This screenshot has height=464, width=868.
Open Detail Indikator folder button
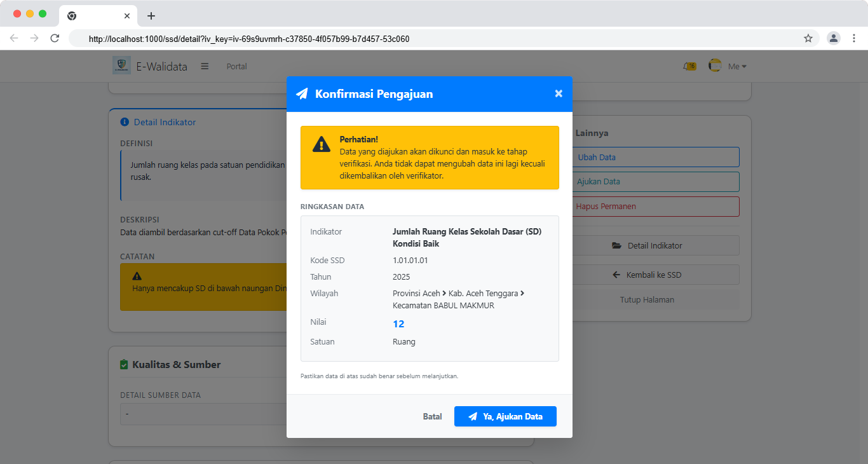(656, 245)
